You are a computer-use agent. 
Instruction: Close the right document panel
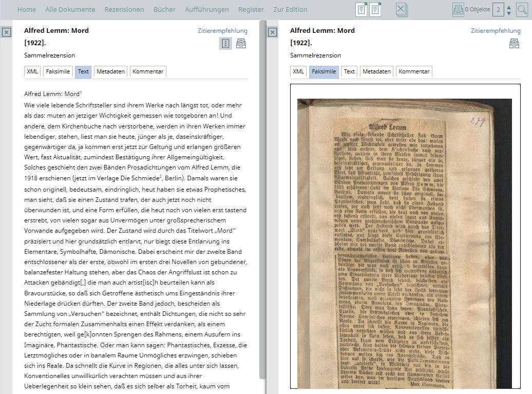pyautogui.click(x=273, y=32)
